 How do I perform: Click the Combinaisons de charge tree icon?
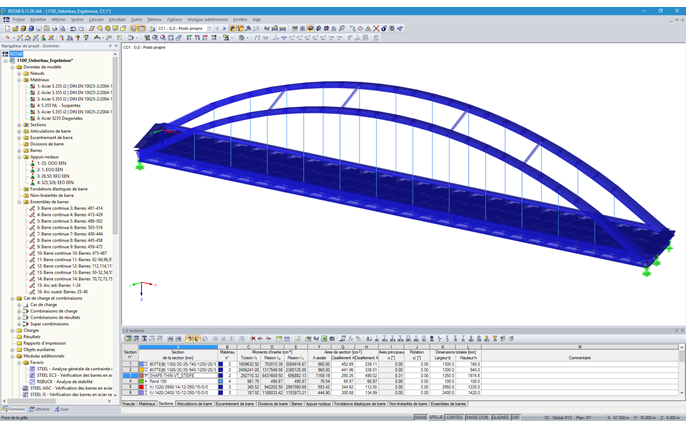point(26,311)
